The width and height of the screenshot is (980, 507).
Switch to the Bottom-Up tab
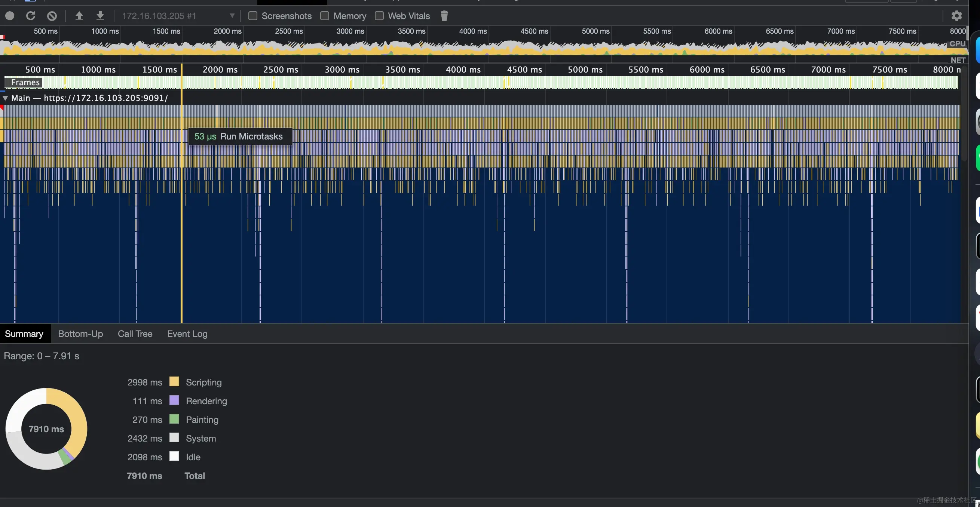(x=80, y=334)
